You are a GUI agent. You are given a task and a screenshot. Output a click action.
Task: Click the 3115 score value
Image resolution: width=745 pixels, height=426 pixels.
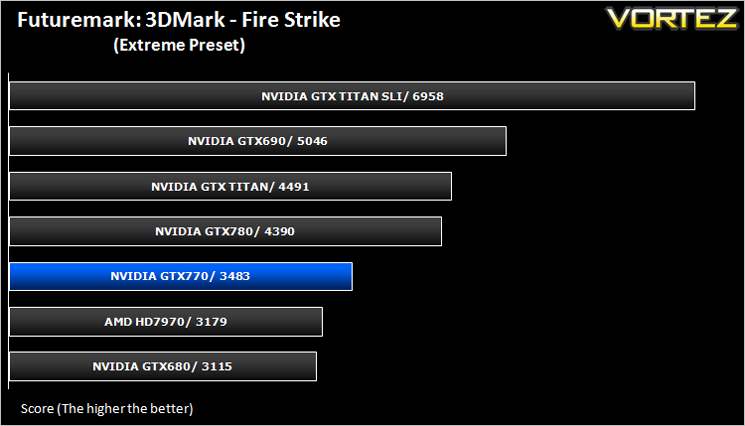tap(217, 367)
